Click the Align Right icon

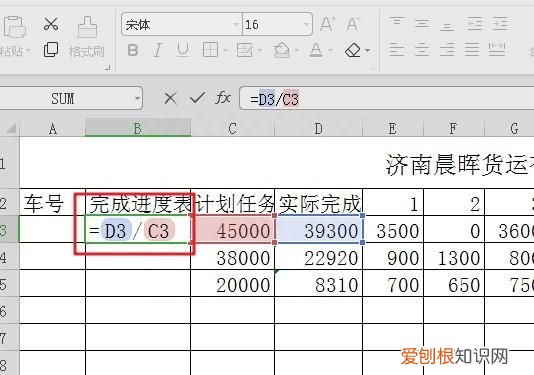[447, 50]
